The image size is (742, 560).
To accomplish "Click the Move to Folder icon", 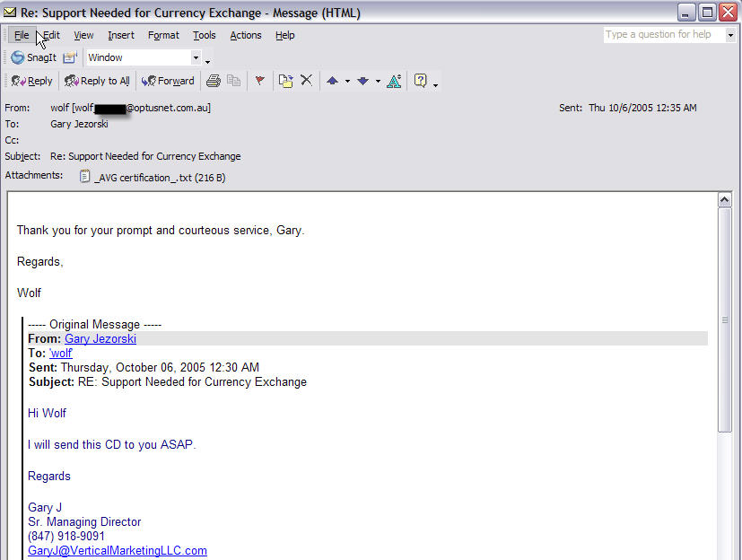I will pyautogui.click(x=285, y=81).
